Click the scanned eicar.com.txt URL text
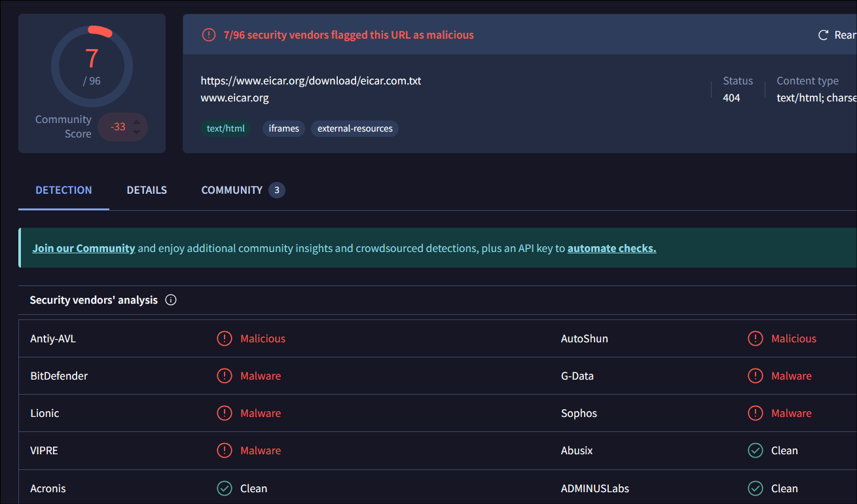Viewport: 857px width, 504px height. pos(311,81)
